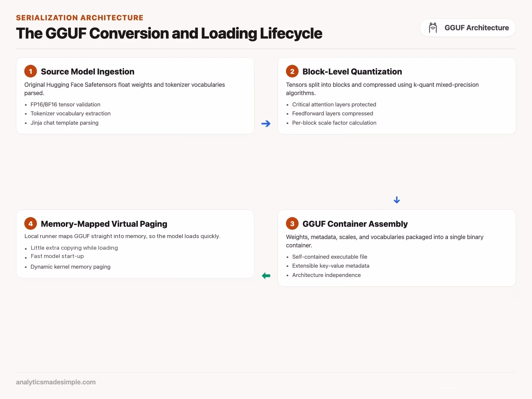Select the main title 'The GGUF Conversion and Loading Lifecycle'
532x399 pixels.
point(169,33)
